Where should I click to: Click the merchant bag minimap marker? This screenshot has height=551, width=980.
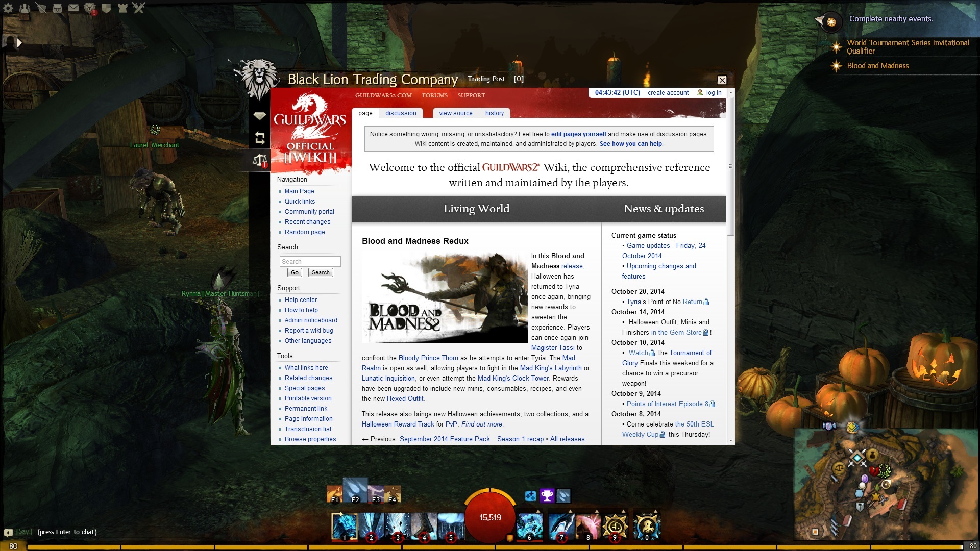871,454
